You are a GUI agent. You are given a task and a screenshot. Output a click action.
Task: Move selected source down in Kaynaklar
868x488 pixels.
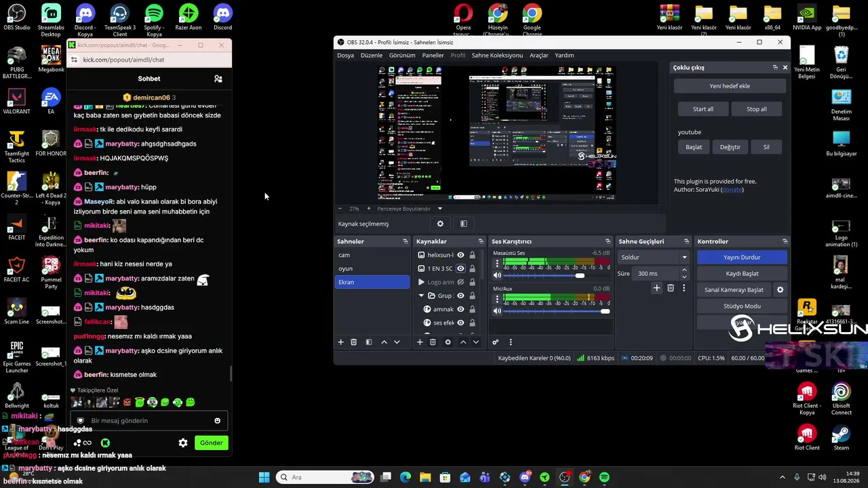475,342
